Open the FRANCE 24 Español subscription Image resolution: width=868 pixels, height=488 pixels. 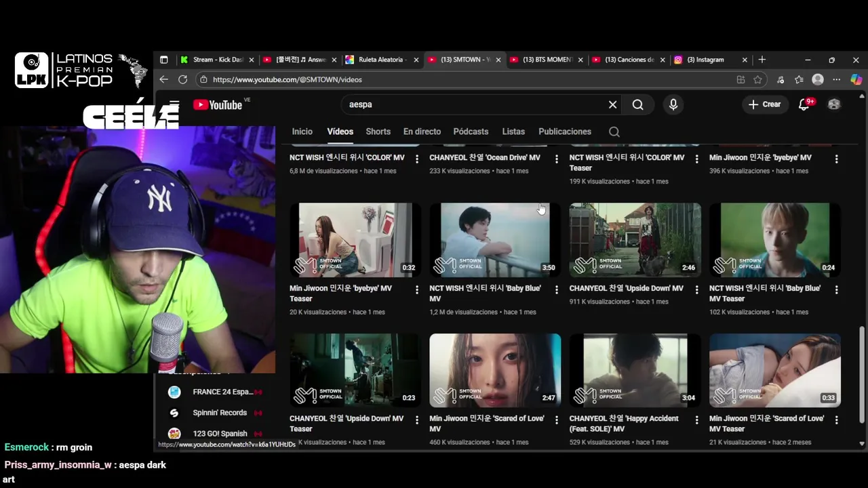tap(216, 392)
